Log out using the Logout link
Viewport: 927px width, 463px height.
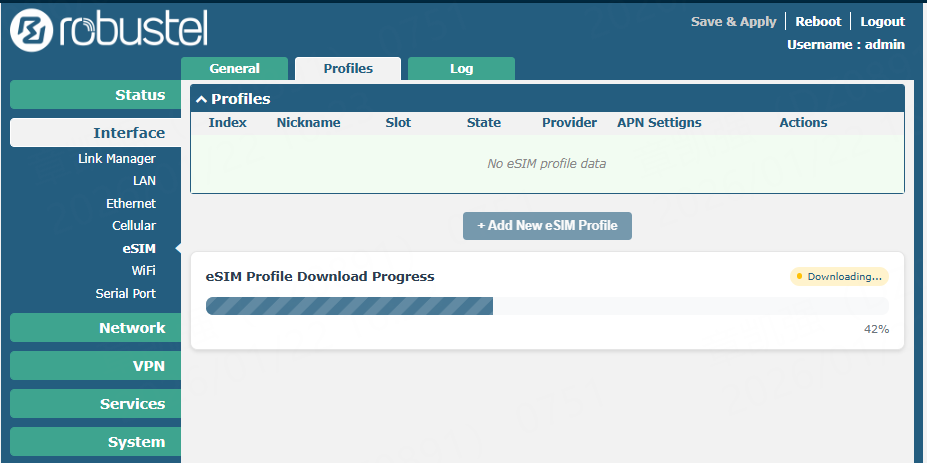coord(882,21)
